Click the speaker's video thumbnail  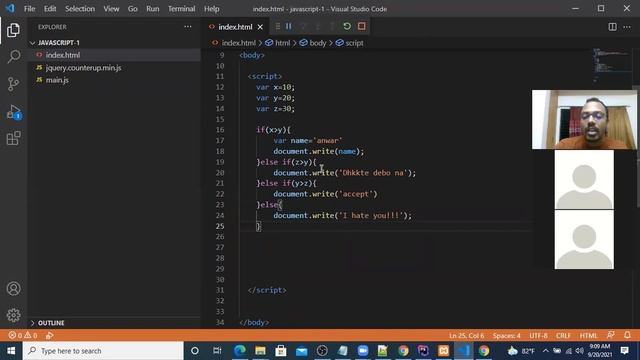[x=584, y=120]
